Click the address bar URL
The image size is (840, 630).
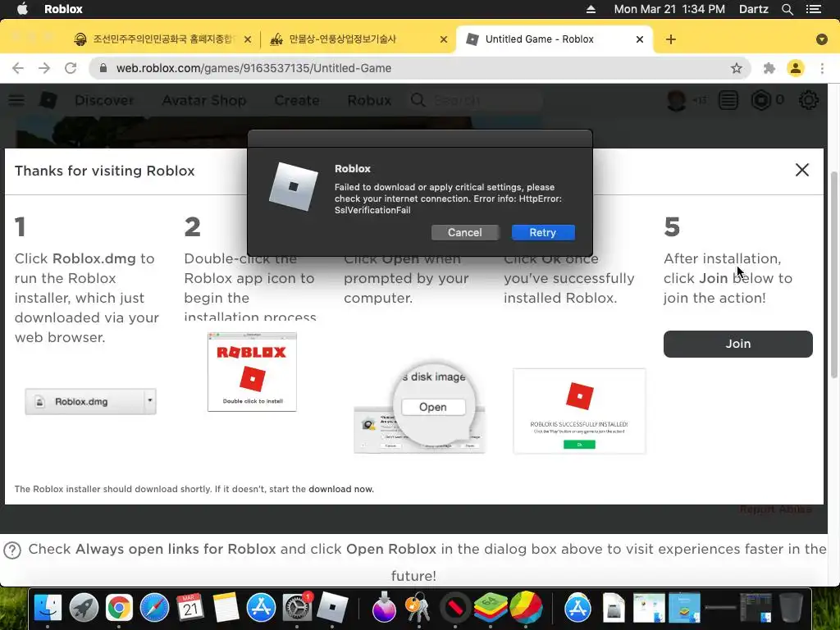(254, 68)
